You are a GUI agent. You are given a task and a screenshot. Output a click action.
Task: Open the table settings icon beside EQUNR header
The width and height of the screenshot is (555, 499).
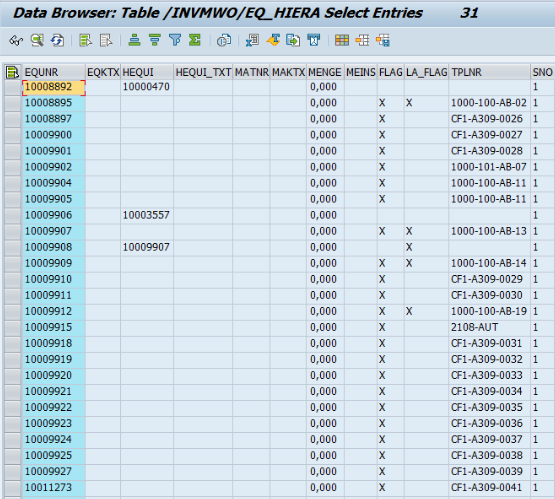(13, 72)
